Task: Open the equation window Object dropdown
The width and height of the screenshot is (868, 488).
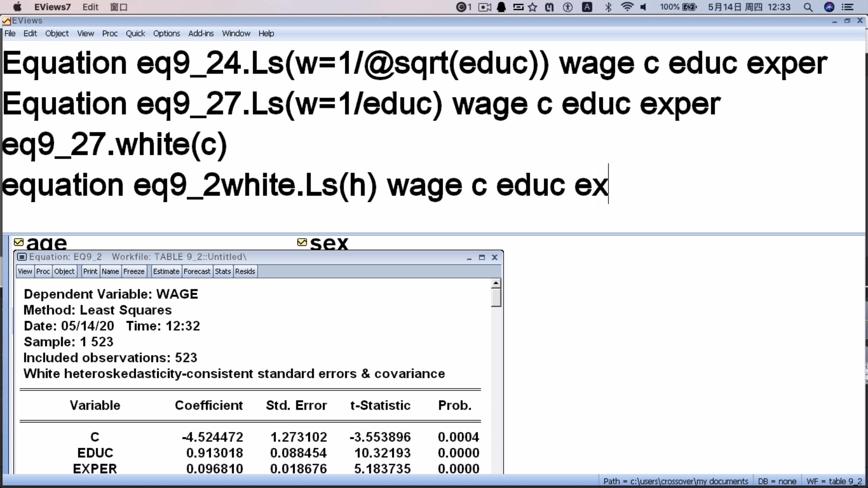Action: coord(64,272)
